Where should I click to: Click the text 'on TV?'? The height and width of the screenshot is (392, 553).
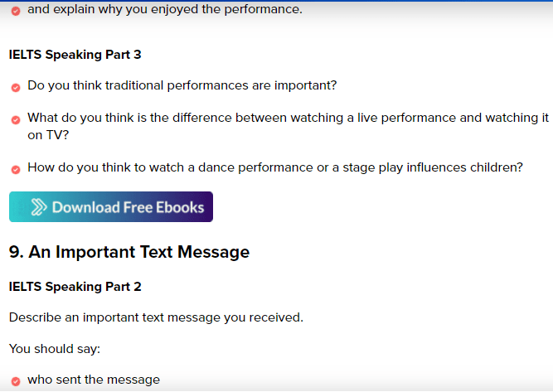tap(48, 135)
